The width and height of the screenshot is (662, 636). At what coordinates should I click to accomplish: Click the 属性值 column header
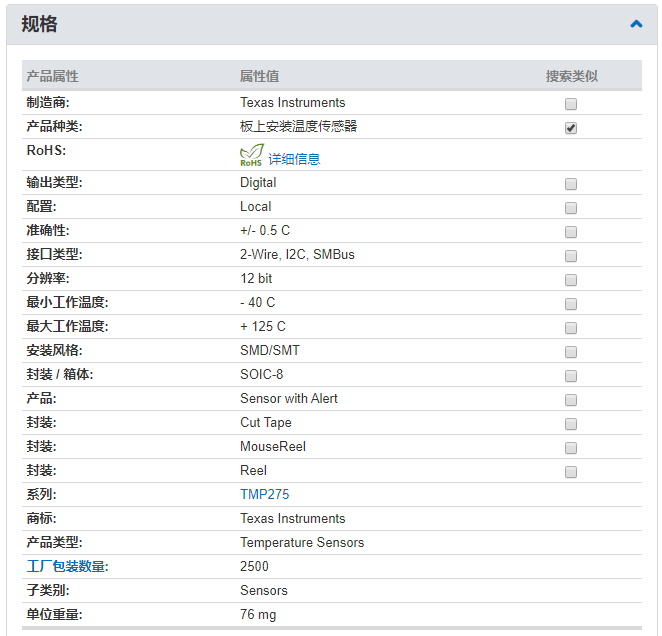point(259,76)
